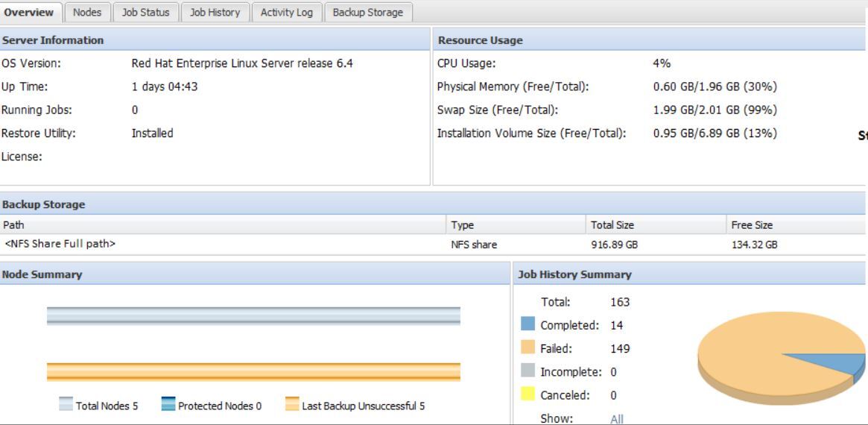Click the blue Completed color swatch
868x425 pixels.
click(528, 325)
